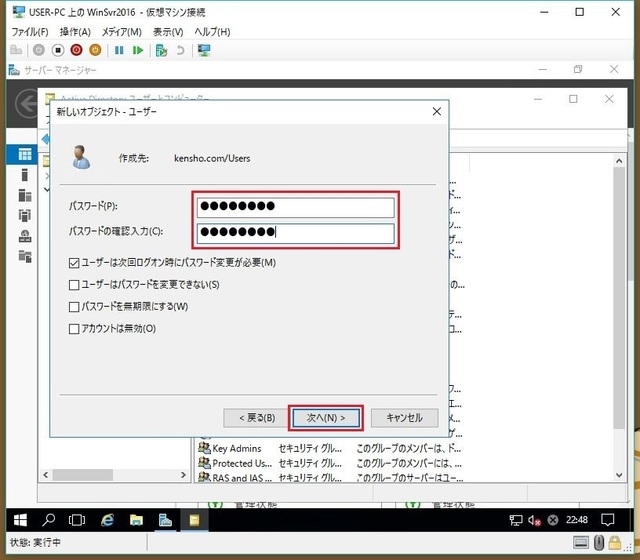The image size is (640, 560).
Task: Open the 表示(V) menu
Action: click(167, 32)
